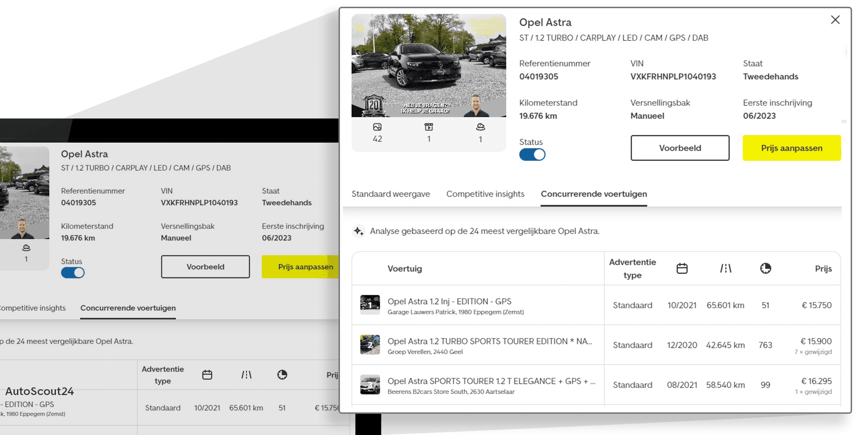Click the Voertuig column header
The height and width of the screenshot is (435, 868).
(405, 269)
